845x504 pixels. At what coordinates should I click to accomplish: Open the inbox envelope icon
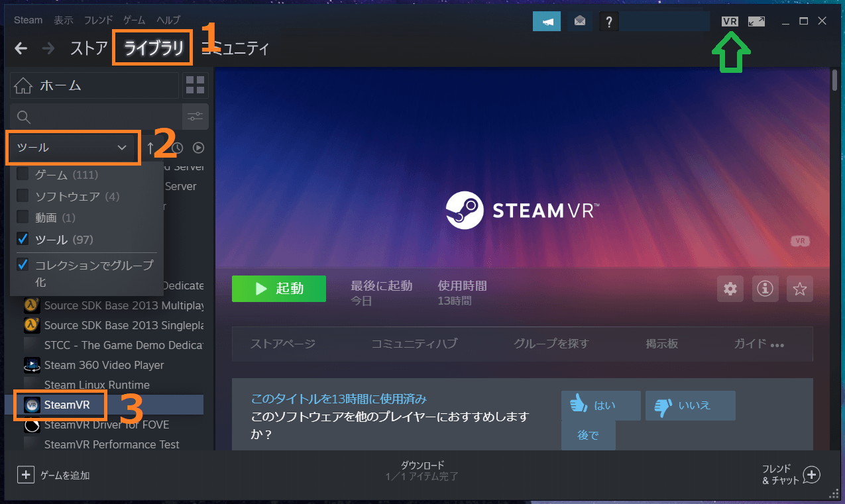point(580,21)
